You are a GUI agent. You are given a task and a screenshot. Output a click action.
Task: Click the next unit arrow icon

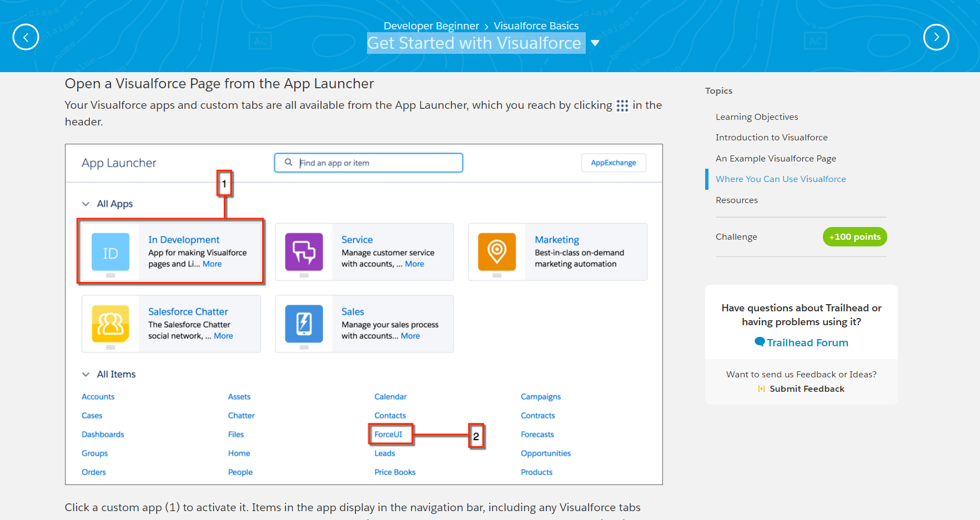(x=936, y=37)
